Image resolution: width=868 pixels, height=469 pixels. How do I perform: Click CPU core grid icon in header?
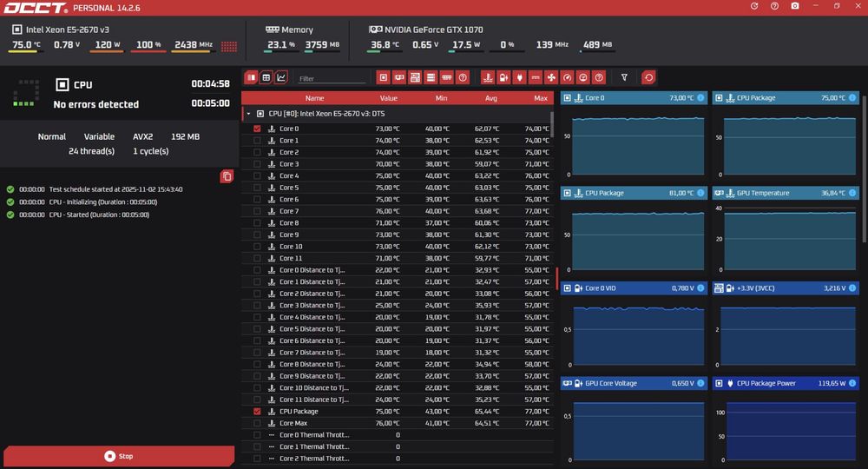click(x=229, y=46)
